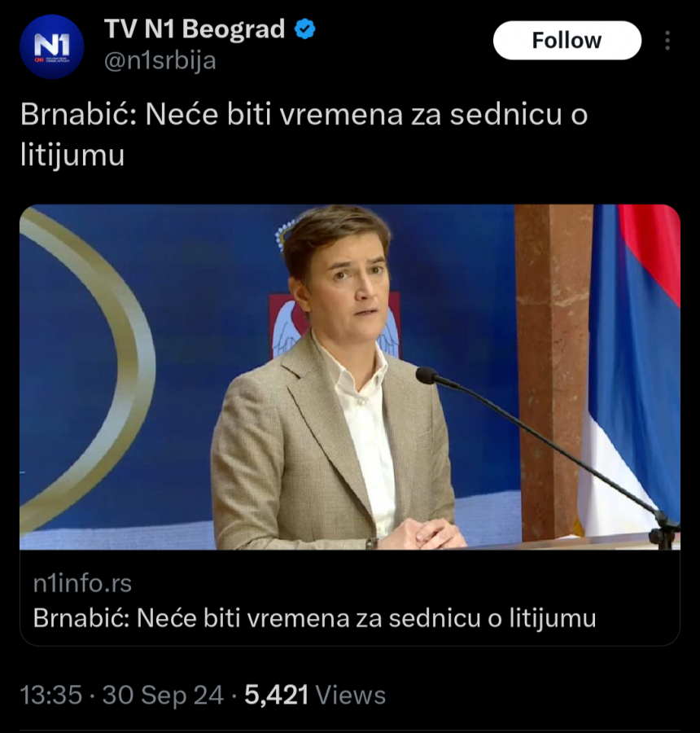Viewport: 700px width, 733px height.
Task: Click the word litijumu in tweet text
Action: pyautogui.click(x=72, y=154)
